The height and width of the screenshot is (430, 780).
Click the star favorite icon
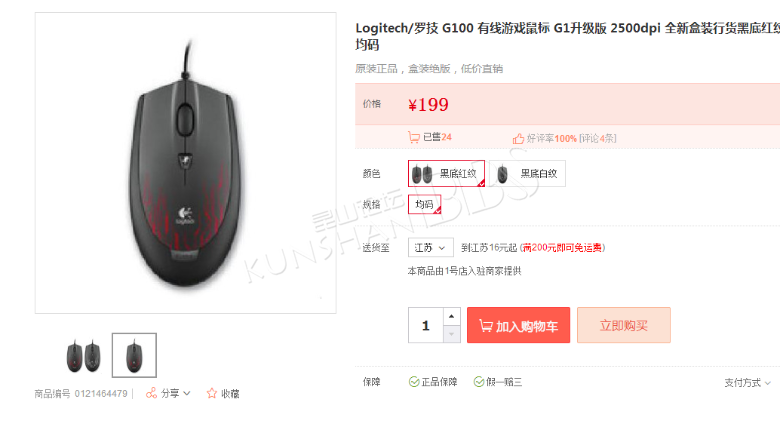pyautogui.click(x=212, y=393)
